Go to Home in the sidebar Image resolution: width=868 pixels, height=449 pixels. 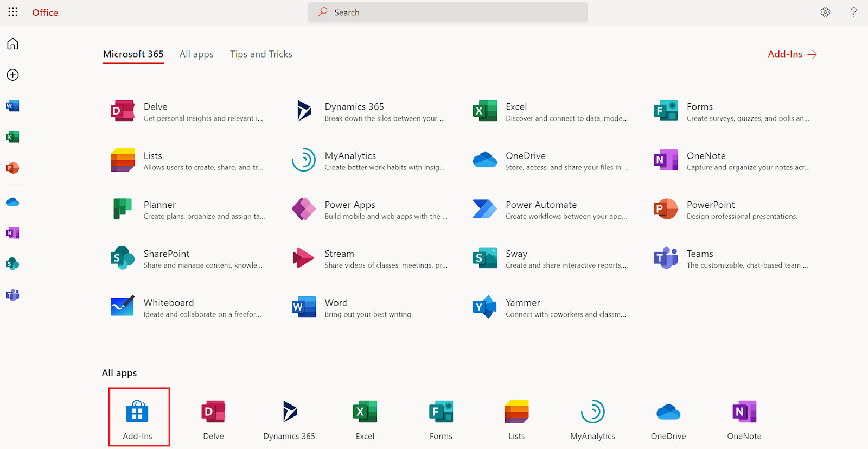pos(12,44)
